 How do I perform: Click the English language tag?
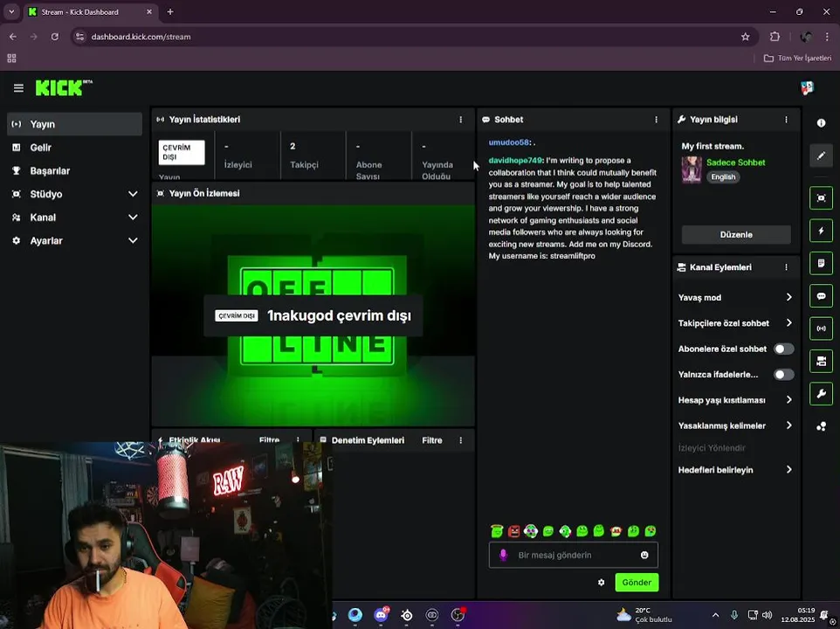click(723, 176)
